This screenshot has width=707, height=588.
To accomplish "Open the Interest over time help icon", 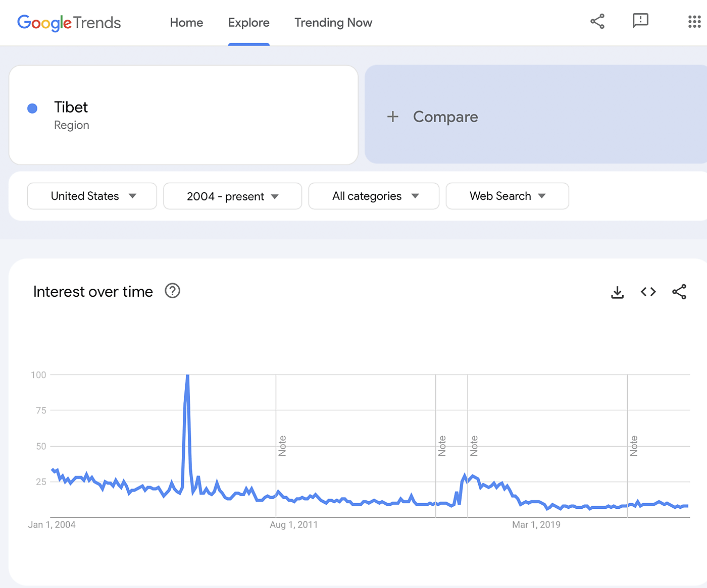I will (173, 291).
